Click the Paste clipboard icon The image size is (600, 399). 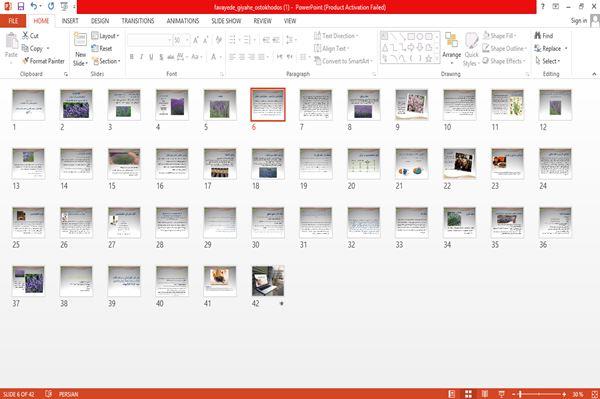pyautogui.click(x=11, y=41)
